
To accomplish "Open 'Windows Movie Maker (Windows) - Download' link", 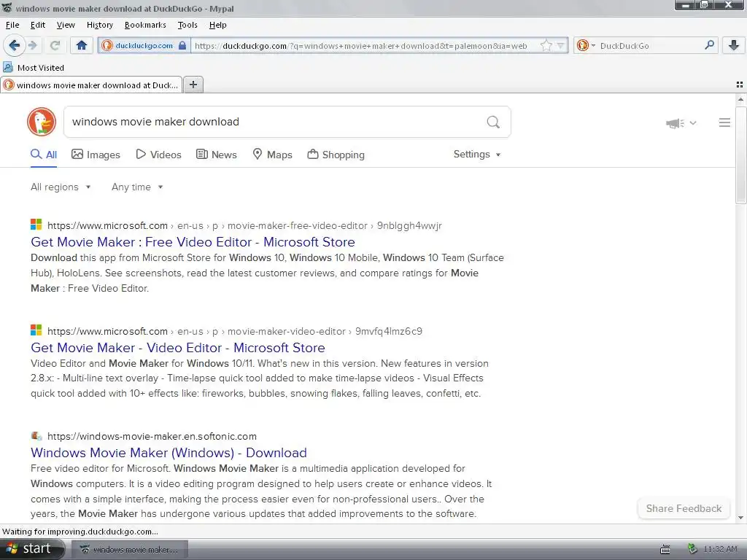I will (x=169, y=453).
